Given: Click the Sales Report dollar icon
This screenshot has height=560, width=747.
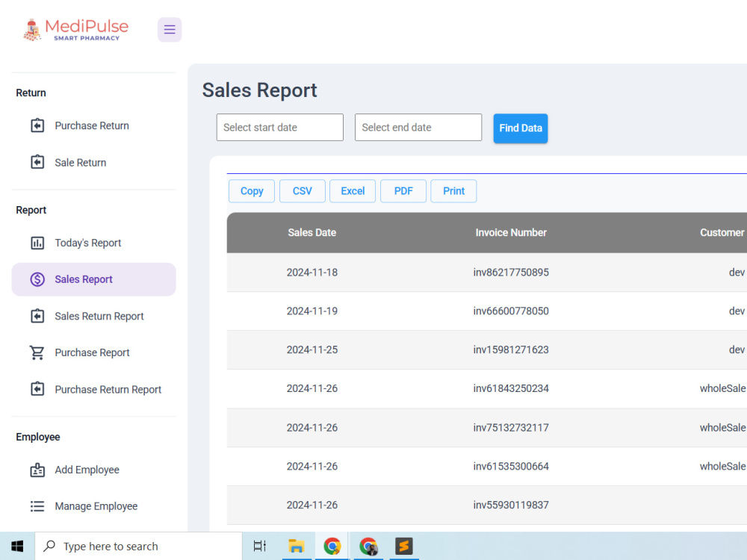Looking at the screenshot, I should tap(37, 279).
